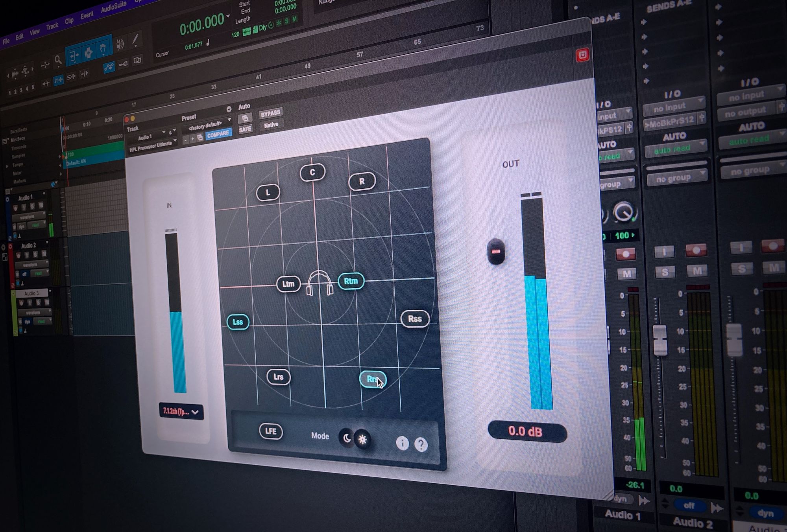Click the Dly delay compensation indicator
Viewport: 787px width, 532px height.
pyautogui.click(x=262, y=28)
